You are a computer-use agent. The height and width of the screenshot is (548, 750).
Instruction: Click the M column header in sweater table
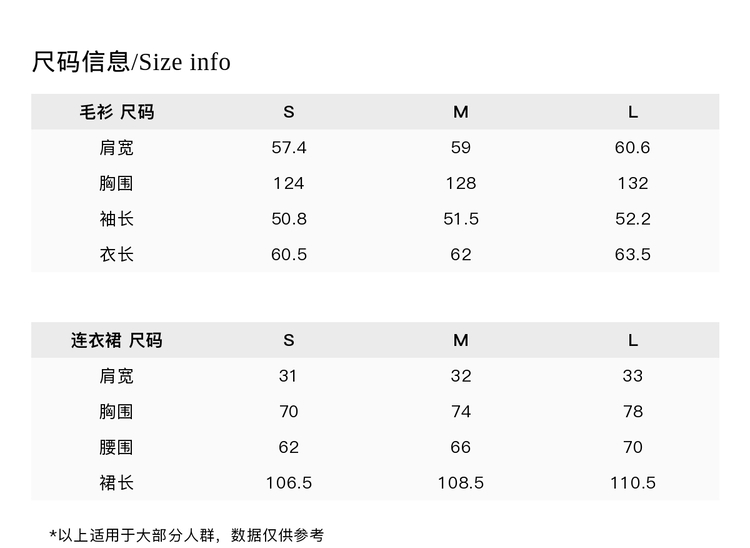pos(461,112)
